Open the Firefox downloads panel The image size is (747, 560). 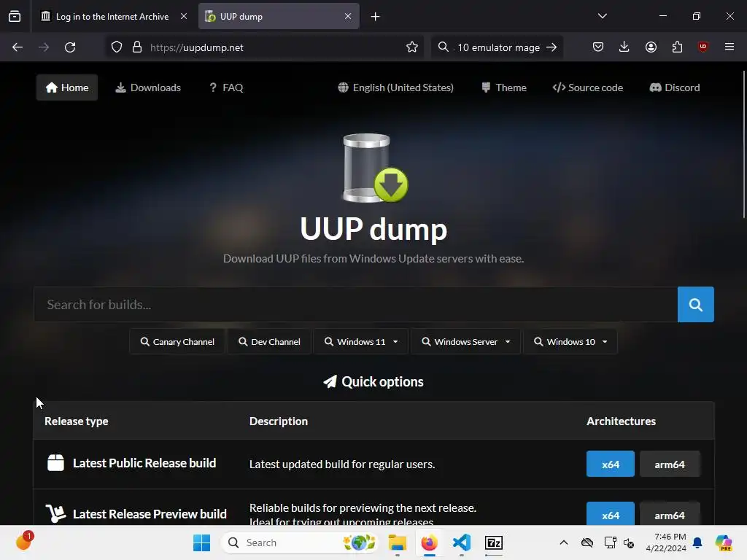click(624, 47)
